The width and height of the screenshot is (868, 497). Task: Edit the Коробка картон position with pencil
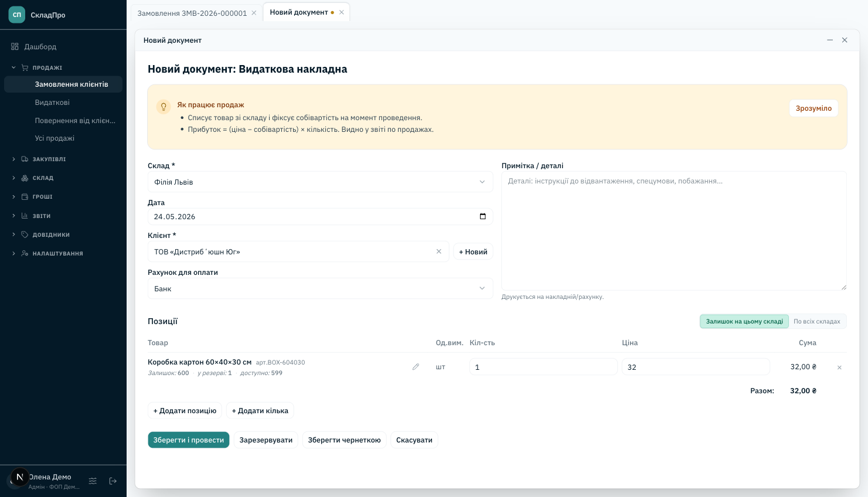coord(416,367)
